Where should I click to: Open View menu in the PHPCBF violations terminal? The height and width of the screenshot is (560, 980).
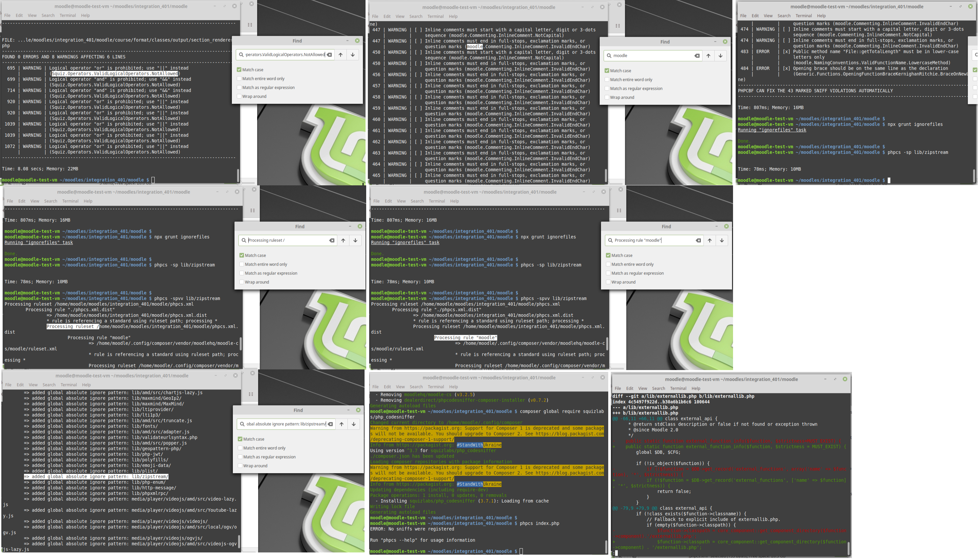coord(768,16)
